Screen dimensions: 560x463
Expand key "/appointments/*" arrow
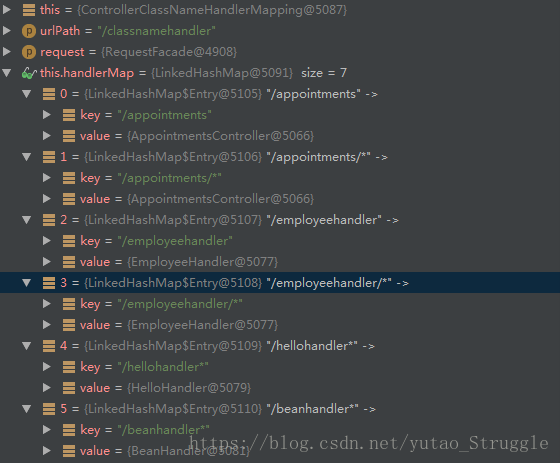[x=47, y=178]
